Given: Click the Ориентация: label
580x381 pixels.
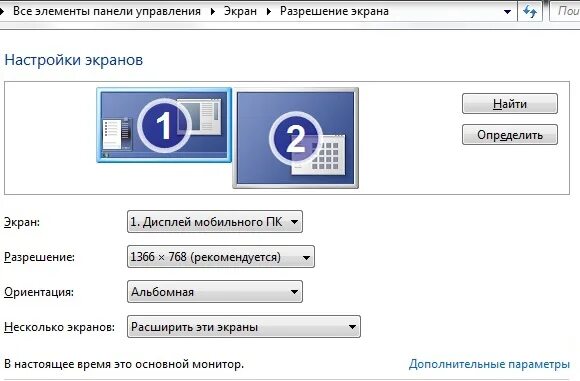Looking at the screenshot, I should coord(39,292).
